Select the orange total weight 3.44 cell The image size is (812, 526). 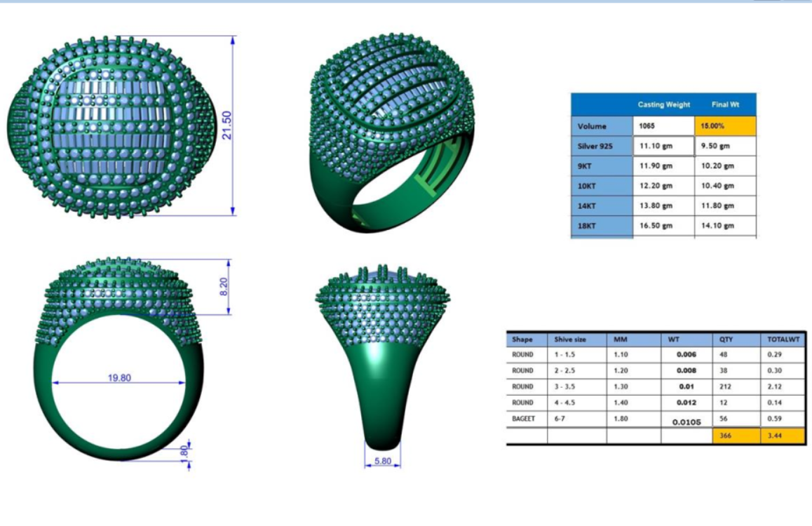click(783, 436)
